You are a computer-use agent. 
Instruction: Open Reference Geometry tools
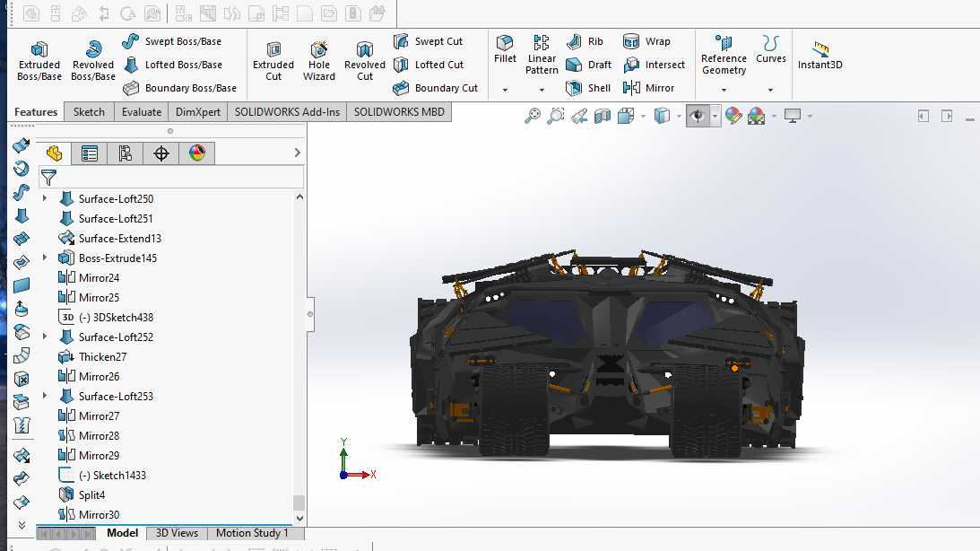[724, 55]
